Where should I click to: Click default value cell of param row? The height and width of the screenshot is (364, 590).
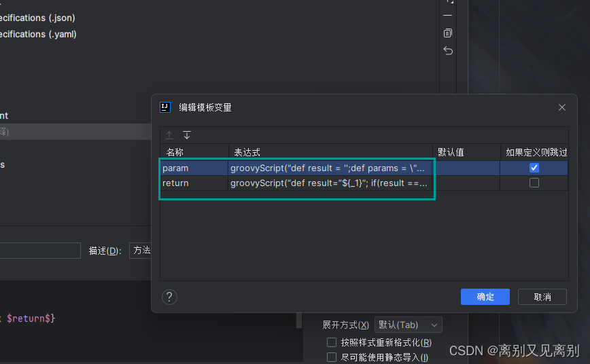[x=466, y=168]
